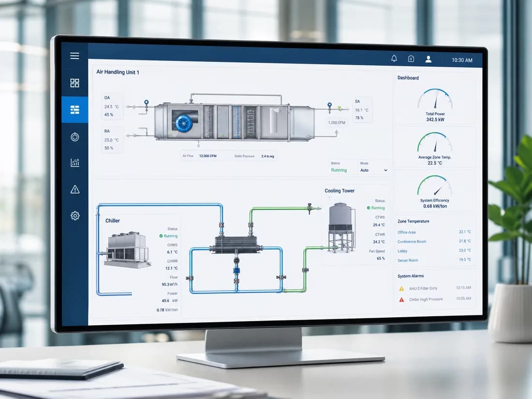The image size is (532, 399).
Task: Click the Total Power gauge
Action: click(x=435, y=104)
